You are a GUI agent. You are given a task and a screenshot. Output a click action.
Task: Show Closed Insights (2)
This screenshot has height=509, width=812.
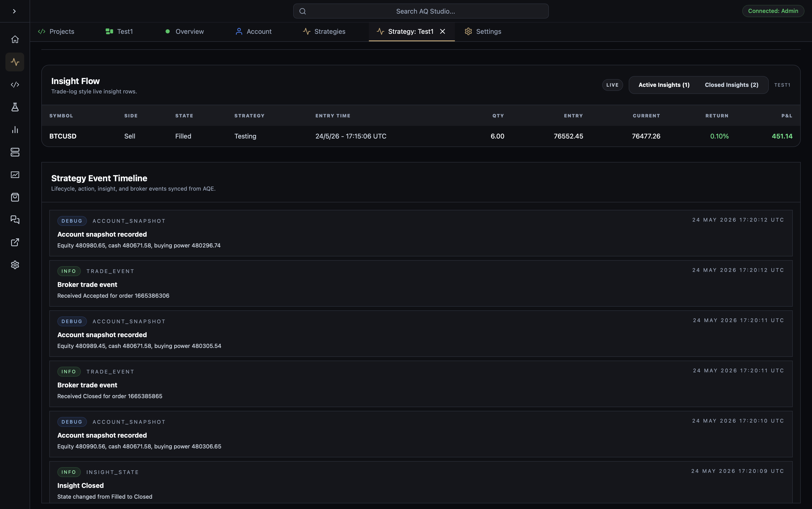pos(731,85)
